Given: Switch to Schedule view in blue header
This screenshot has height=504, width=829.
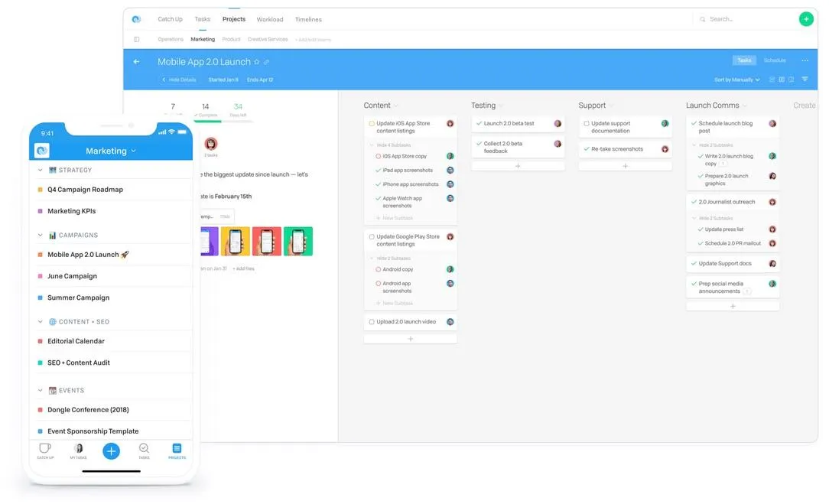Looking at the screenshot, I should click(x=775, y=60).
